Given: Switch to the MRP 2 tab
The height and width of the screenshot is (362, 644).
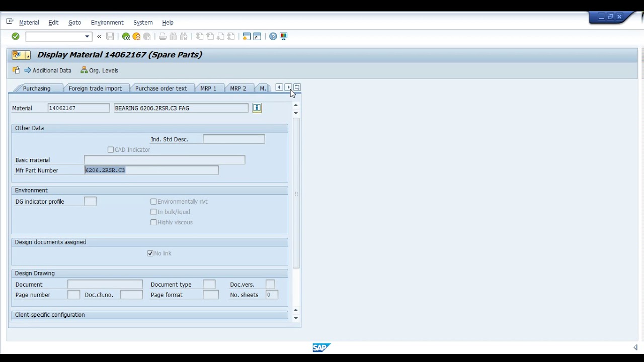Looking at the screenshot, I should pos(238,88).
